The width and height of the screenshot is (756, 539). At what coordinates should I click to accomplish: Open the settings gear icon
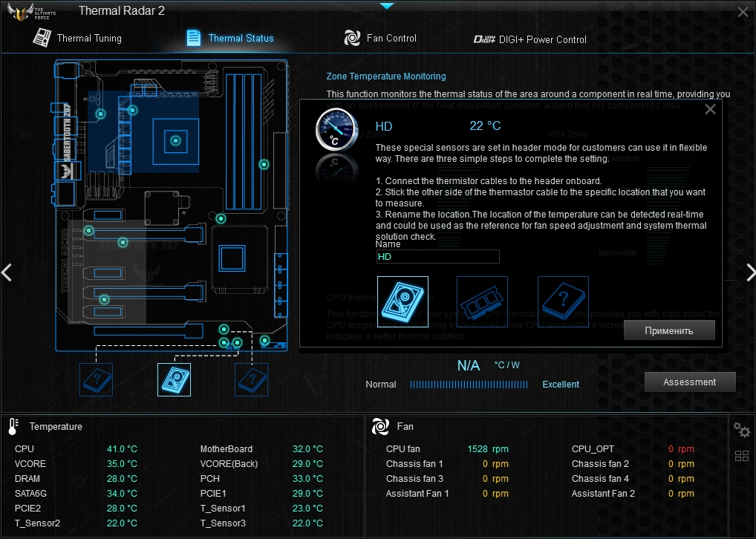[x=742, y=429]
